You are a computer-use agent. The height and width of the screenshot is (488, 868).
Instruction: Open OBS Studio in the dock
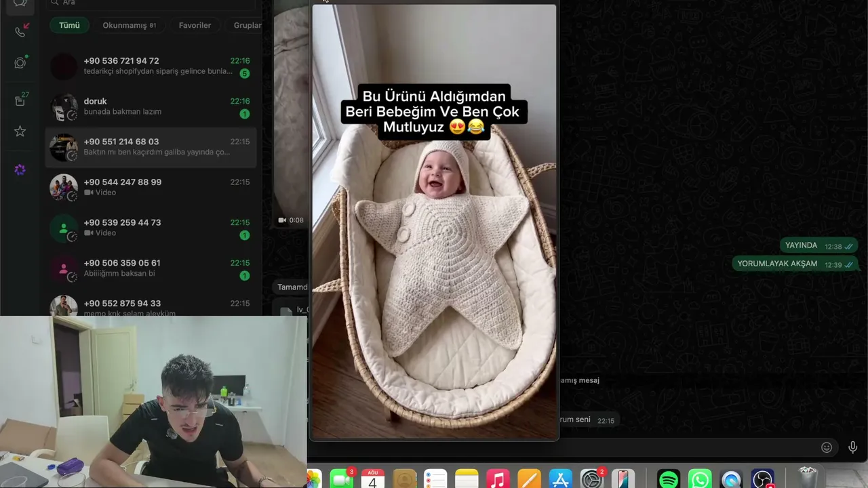763,479
